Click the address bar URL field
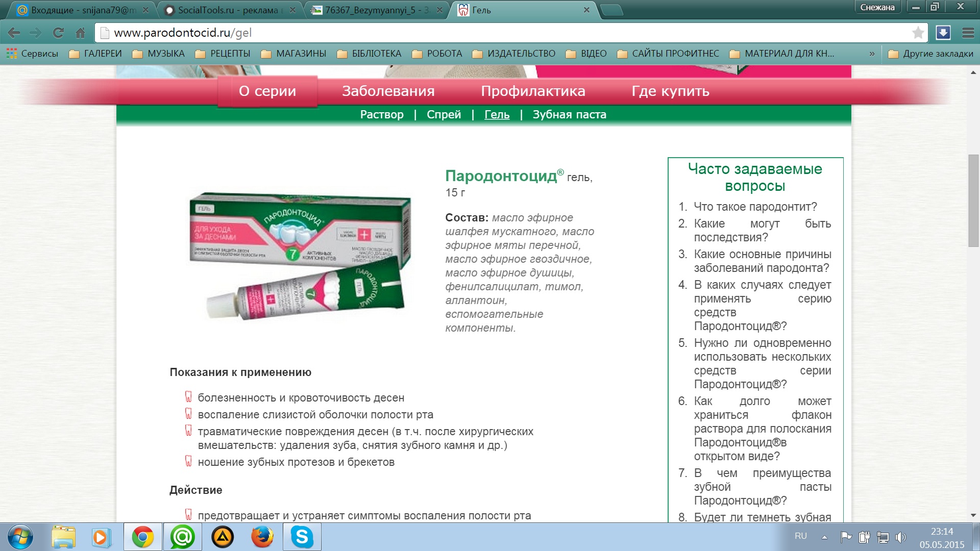 coord(510,33)
